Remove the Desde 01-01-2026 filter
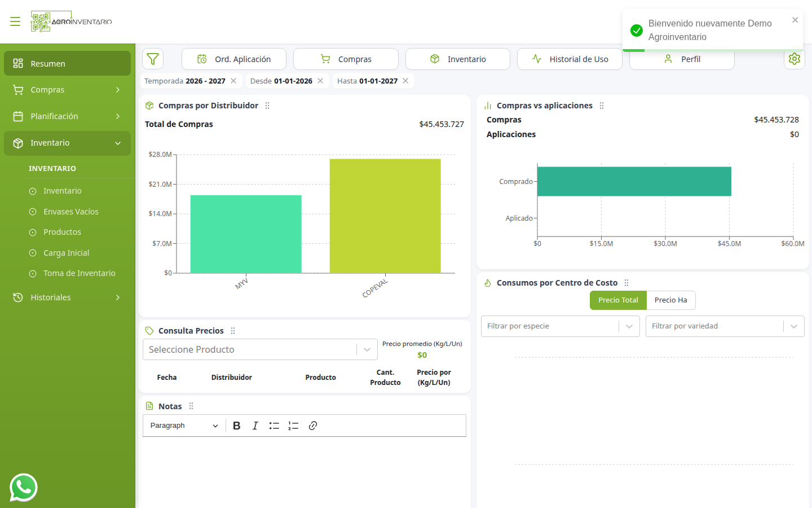Image resolution: width=812 pixels, height=508 pixels. (x=320, y=81)
